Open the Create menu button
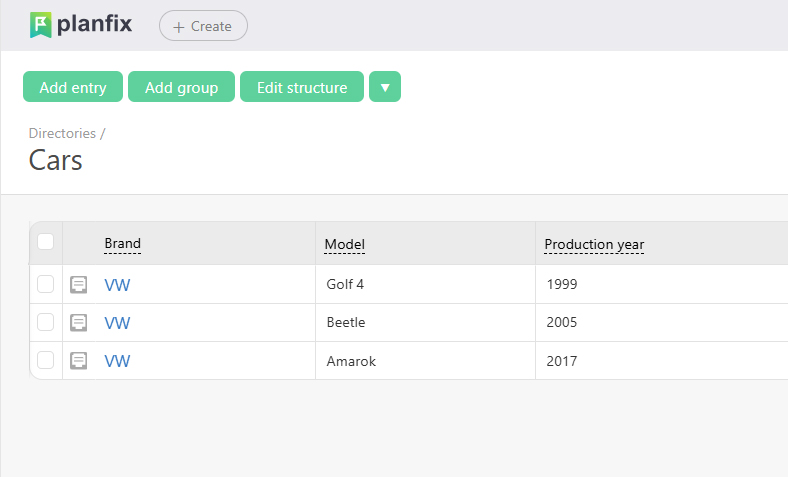 pos(203,26)
